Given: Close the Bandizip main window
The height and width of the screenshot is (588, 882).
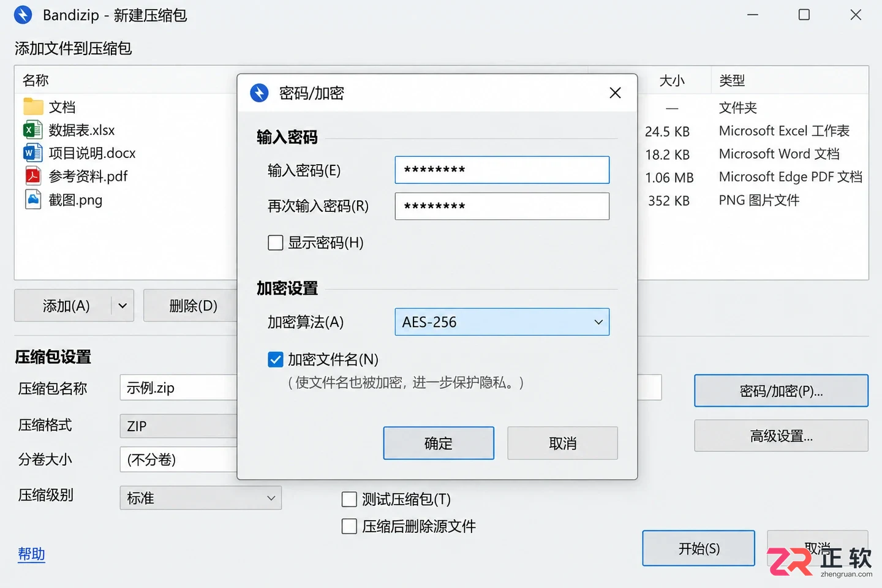Looking at the screenshot, I should click(856, 15).
